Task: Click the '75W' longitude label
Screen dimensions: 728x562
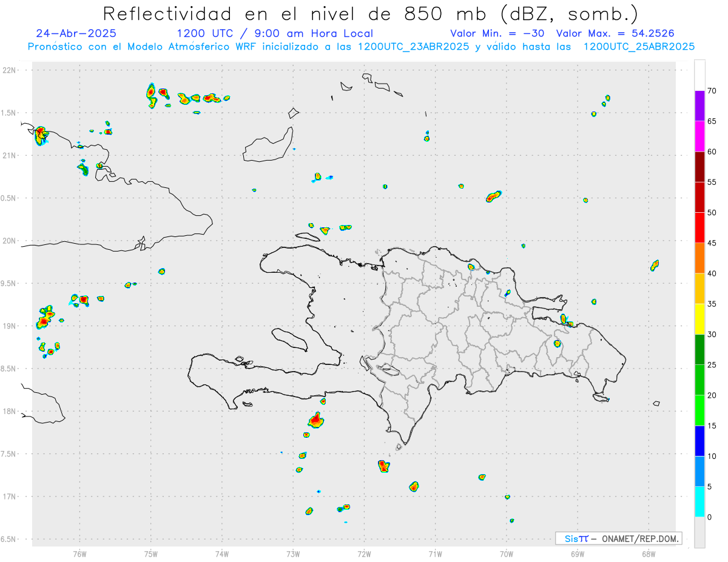Action: (151, 554)
